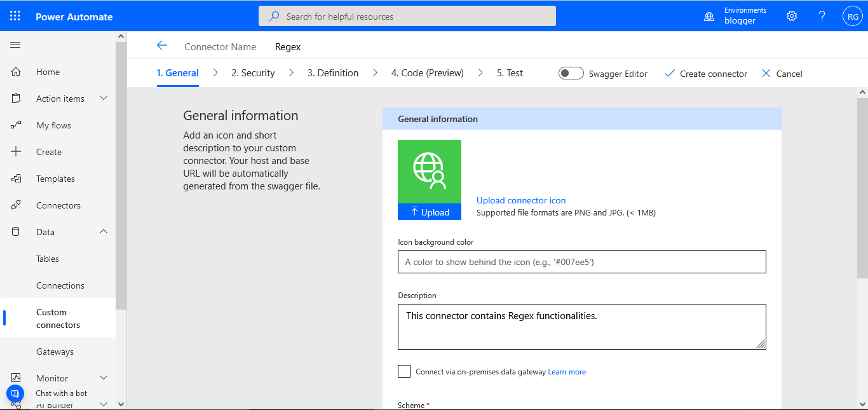
Task: Click the Action items clipboard icon
Action: click(17, 99)
